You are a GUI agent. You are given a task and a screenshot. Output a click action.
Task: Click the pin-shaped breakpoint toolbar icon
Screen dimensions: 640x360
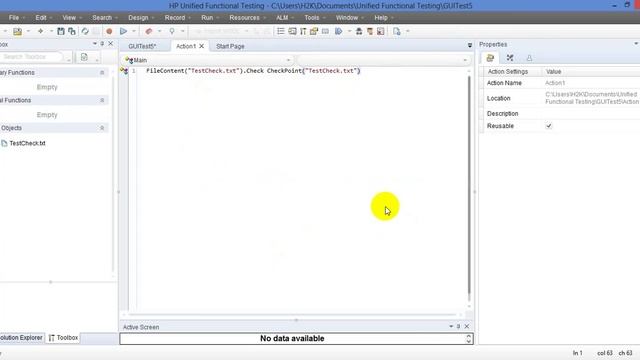[x=172, y=31]
